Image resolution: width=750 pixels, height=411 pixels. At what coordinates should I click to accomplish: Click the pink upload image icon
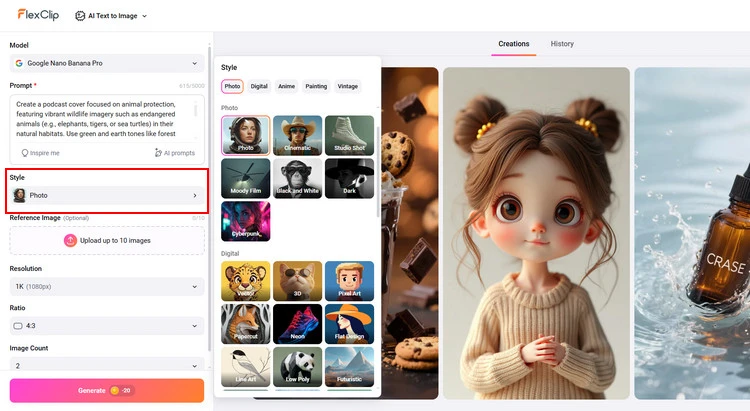click(x=70, y=240)
